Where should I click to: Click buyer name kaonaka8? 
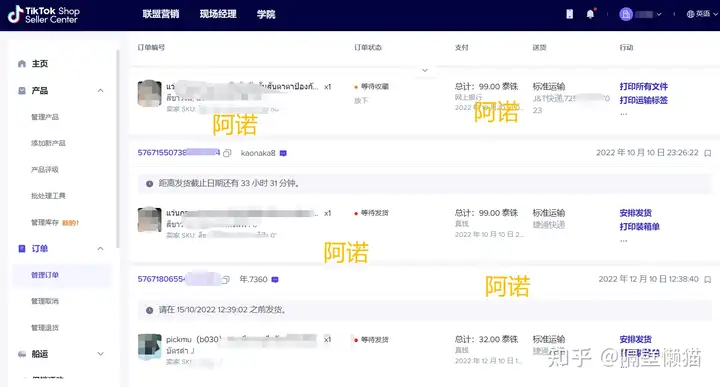(258, 153)
